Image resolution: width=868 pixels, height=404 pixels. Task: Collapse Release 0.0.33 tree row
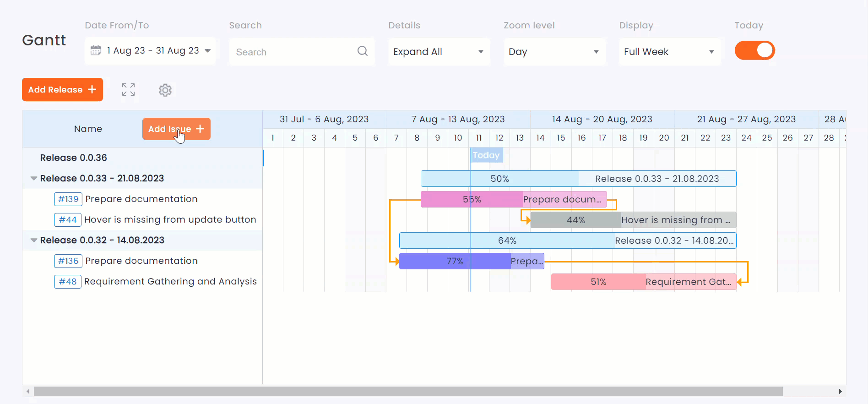(x=34, y=179)
